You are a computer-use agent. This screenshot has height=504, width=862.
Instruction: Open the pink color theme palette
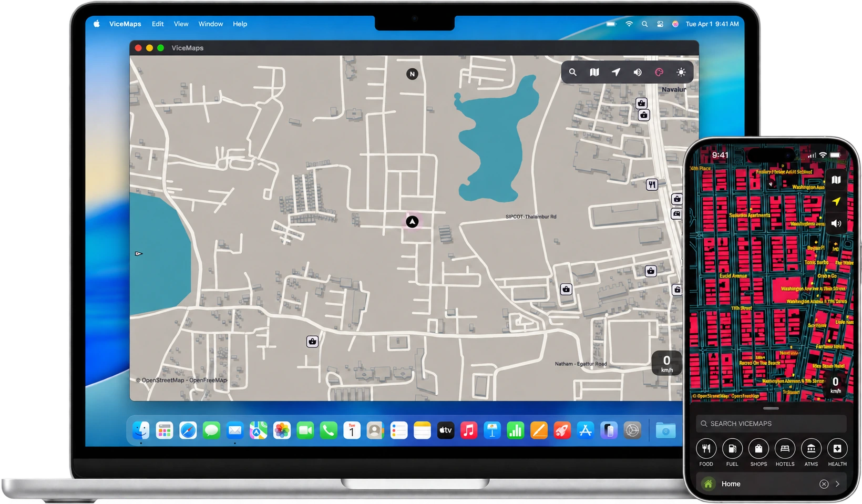(659, 73)
